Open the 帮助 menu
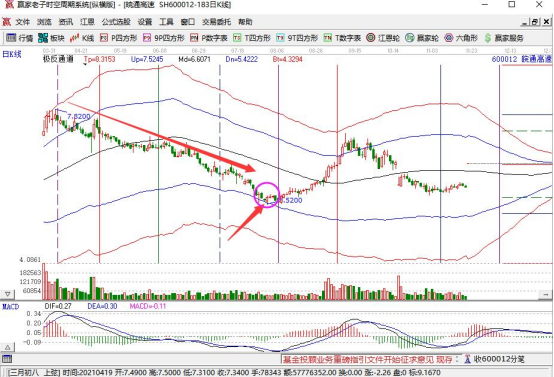The height and width of the screenshot is (377, 554). click(x=245, y=22)
